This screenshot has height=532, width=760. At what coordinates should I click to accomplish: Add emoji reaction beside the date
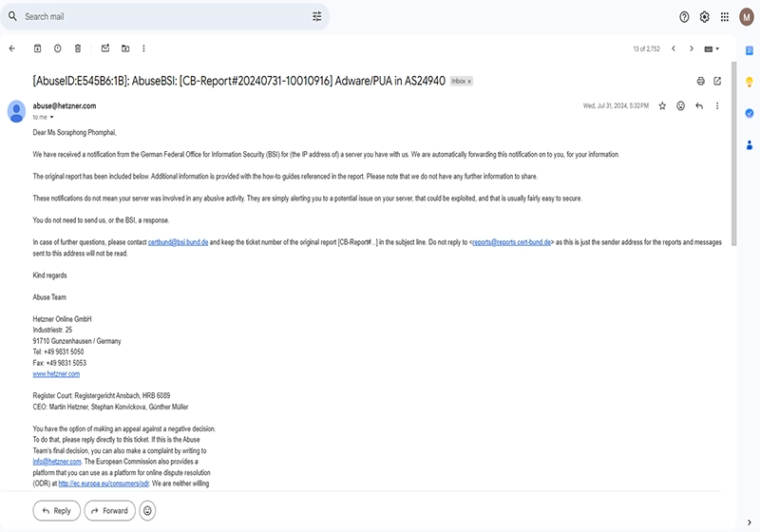tap(680, 105)
